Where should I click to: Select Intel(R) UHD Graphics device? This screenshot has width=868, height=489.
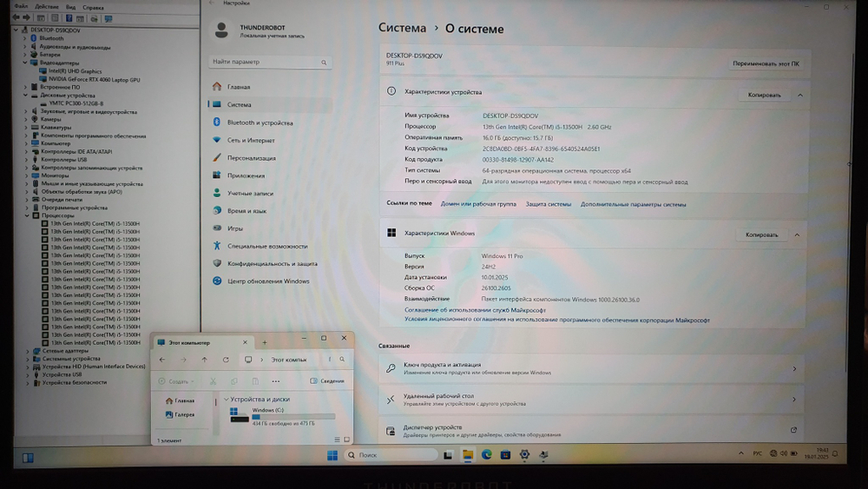(75, 71)
